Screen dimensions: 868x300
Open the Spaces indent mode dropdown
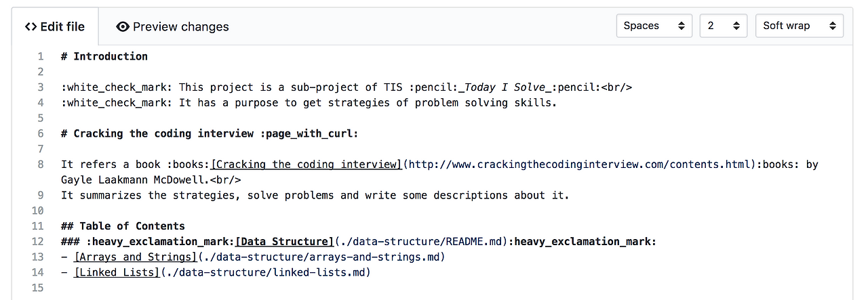[654, 26]
